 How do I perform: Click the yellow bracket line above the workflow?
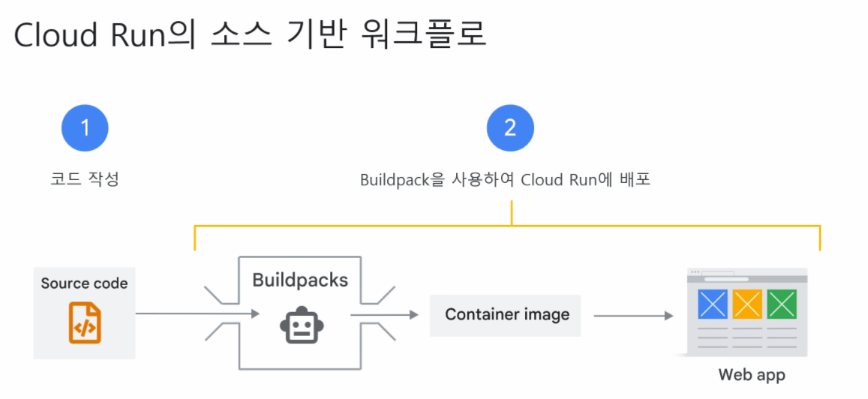point(507,226)
